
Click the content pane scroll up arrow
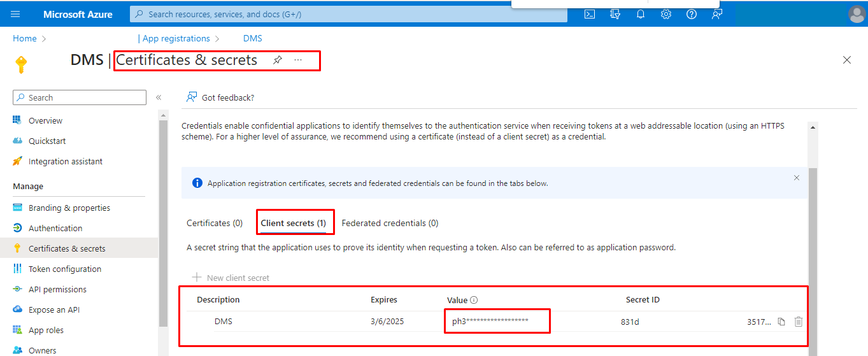[813, 127]
